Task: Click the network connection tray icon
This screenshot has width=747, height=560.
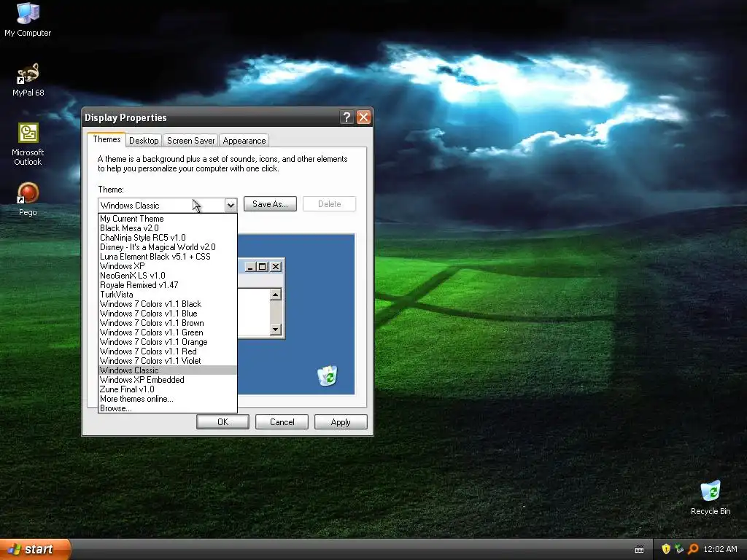Action: click(x=679, y=549)
